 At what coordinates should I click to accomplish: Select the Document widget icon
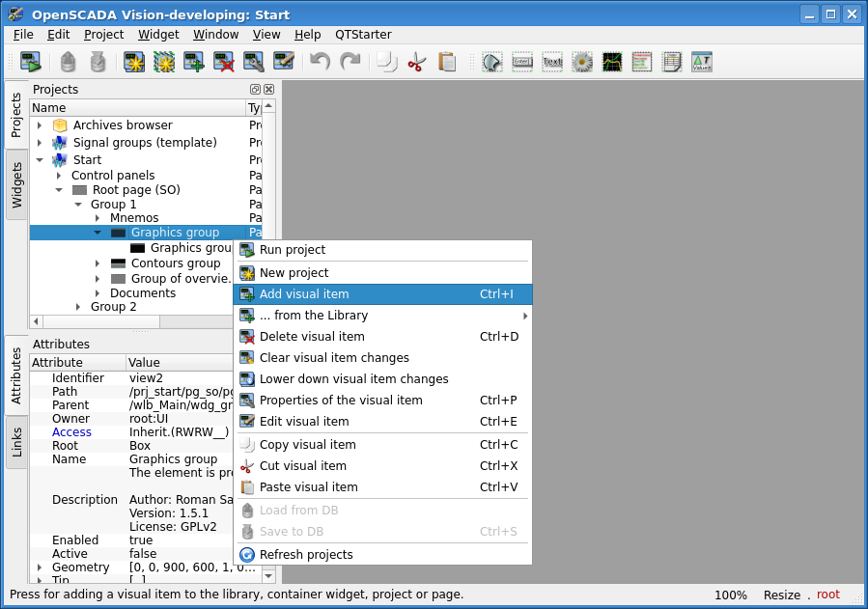[671, 62]
